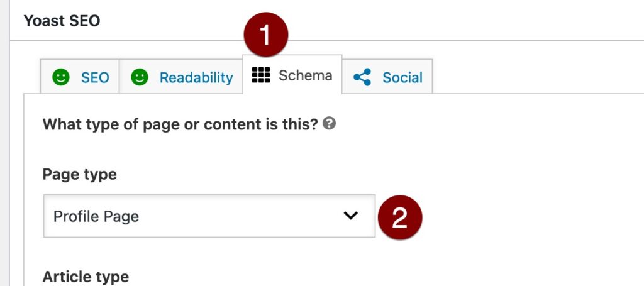Switch to the Readability tab
This screenshot has height=286, width=644.
click(181, 77)
